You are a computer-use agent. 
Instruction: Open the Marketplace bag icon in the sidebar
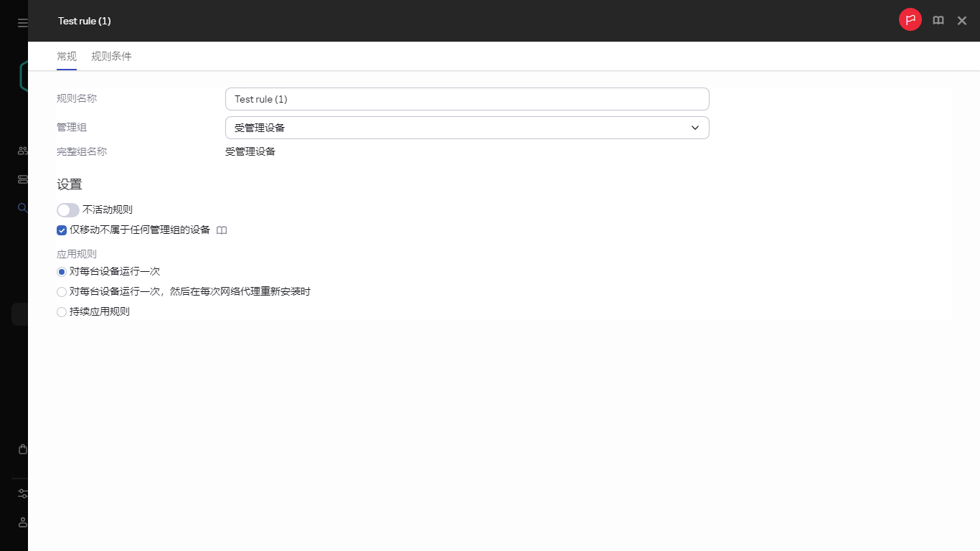(x=22, y=448)
